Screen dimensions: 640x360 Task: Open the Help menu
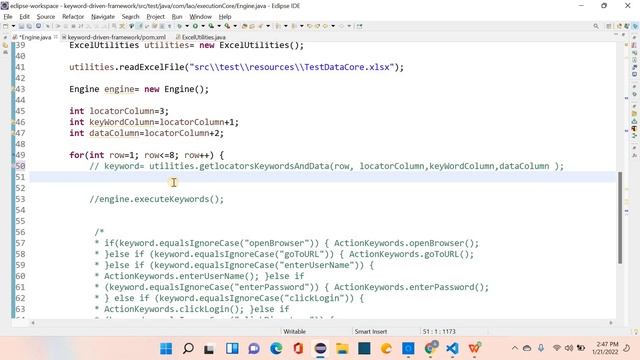point(225,17)
